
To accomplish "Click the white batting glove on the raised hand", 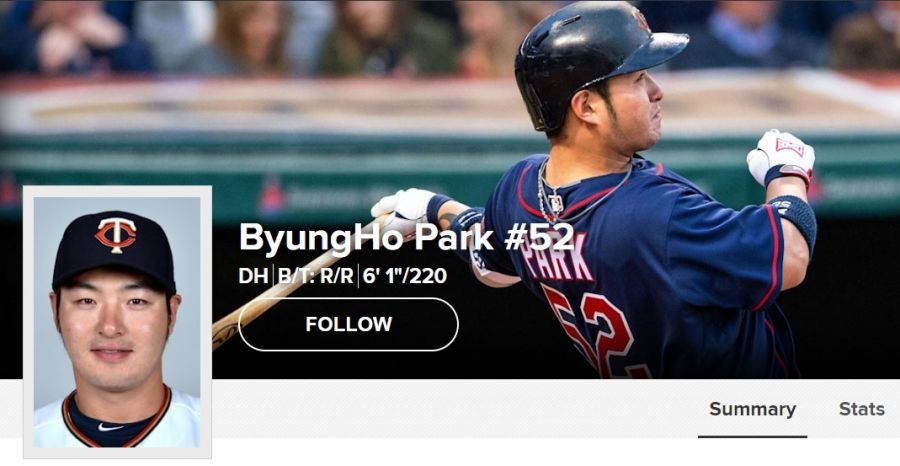I will click(x=781, y=157).
